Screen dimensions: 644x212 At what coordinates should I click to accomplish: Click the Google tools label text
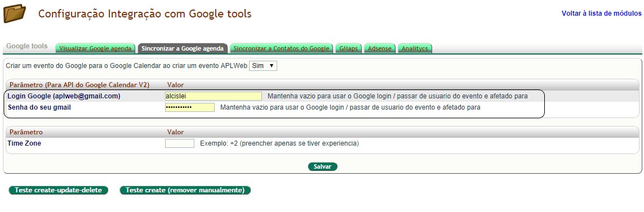(27, 46)
